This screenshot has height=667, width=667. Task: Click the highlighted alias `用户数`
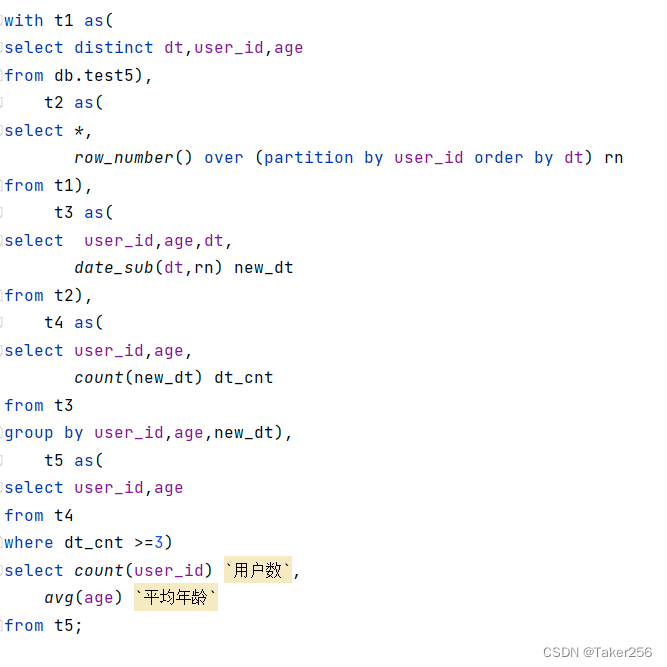click(258, 570)
